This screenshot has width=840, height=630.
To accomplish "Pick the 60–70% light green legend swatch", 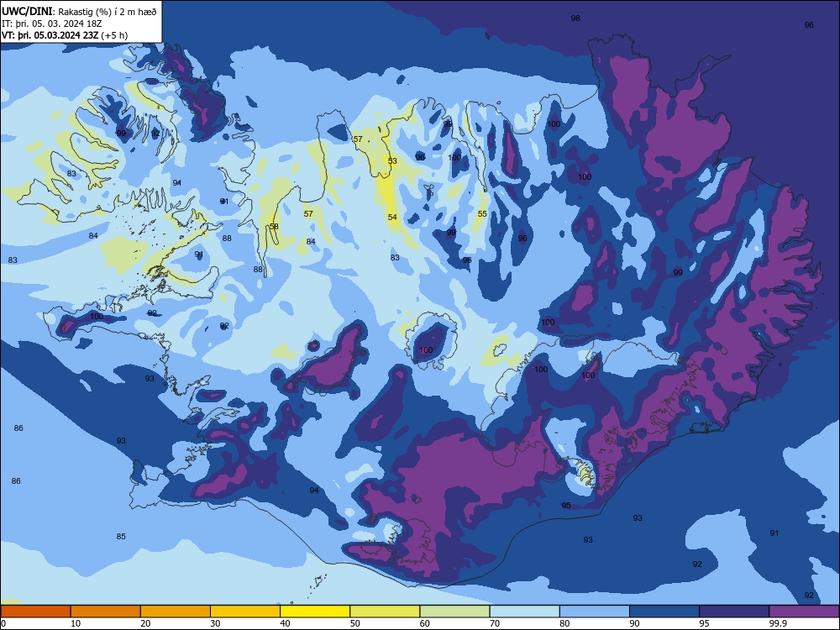I will pyautogui.click(x=454, y=612).
